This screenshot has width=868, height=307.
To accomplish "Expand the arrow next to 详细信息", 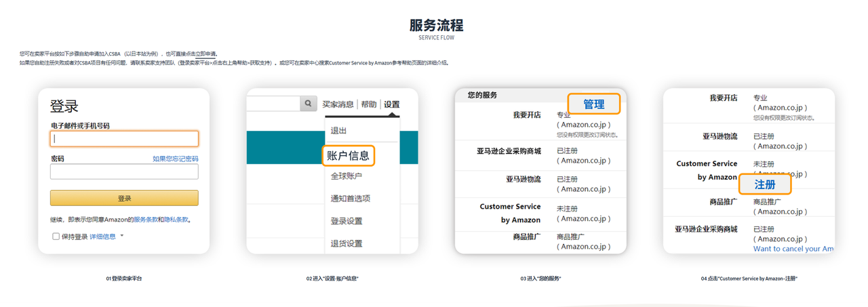I will click(x=122, y=237).
